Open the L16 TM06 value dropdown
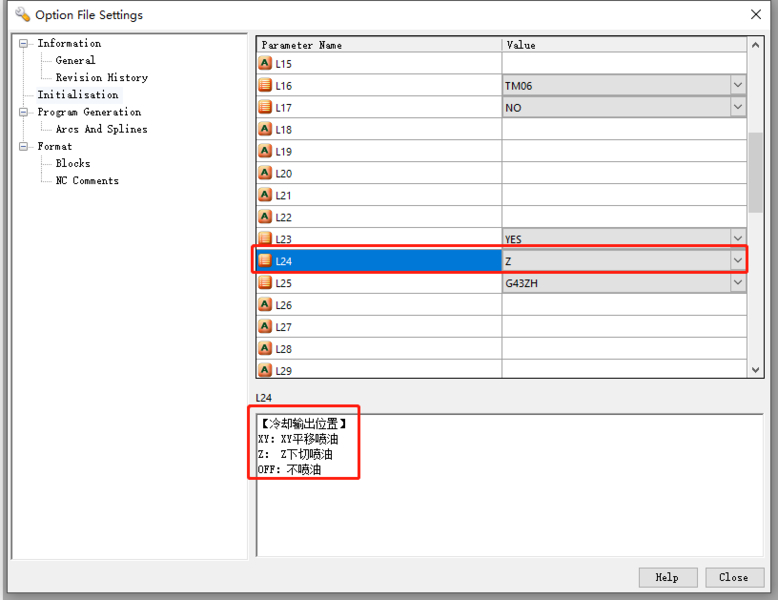 [738, 85]
